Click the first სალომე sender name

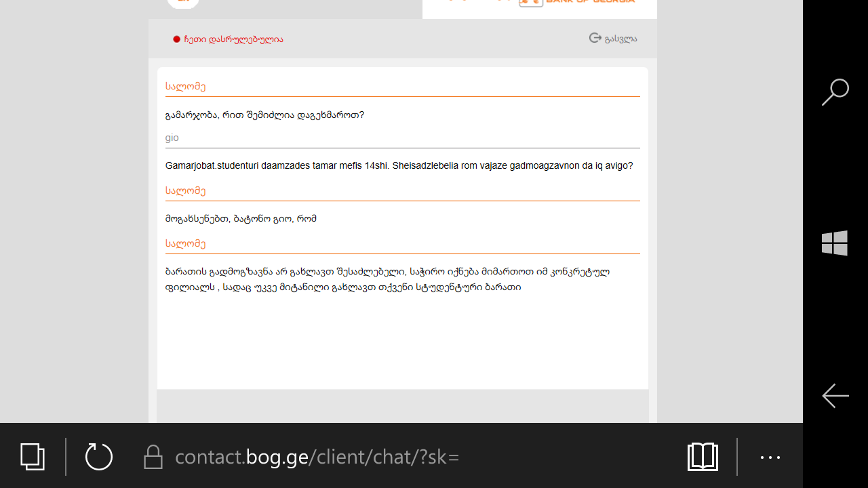(185, 87)
